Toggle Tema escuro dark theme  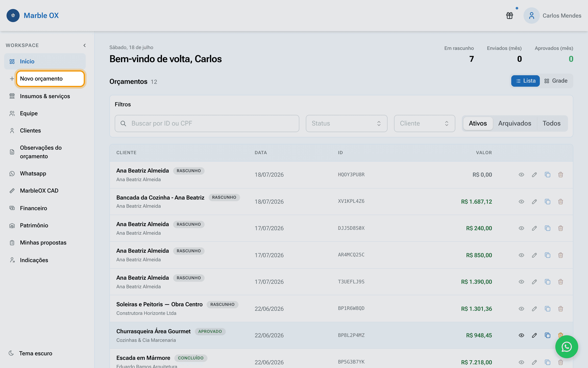(x=31, y=353)
